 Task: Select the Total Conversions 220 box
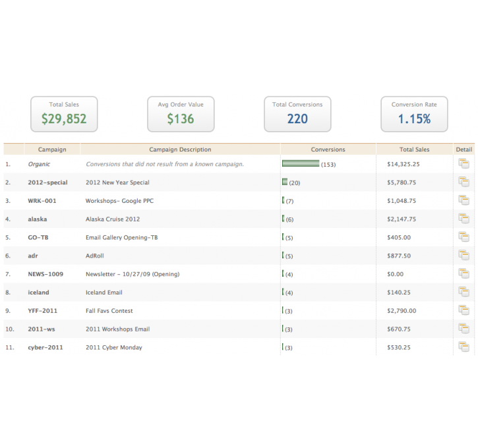point(297,114)
